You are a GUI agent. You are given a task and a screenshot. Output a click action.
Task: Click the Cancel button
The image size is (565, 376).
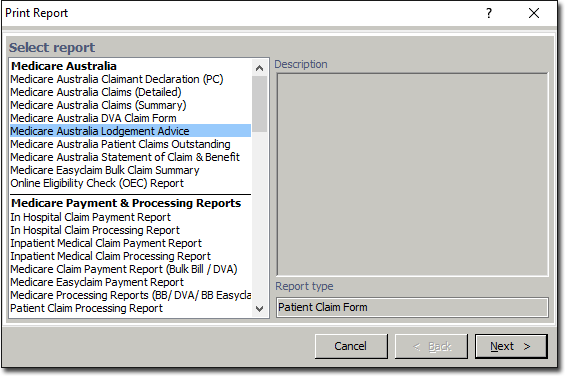coord(351,346)
